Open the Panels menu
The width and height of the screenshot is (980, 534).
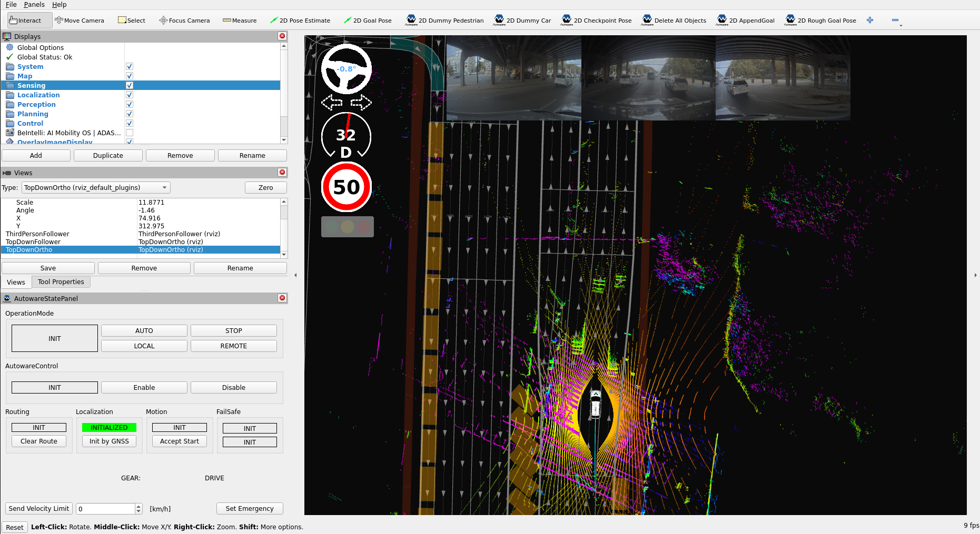point(34,4)
